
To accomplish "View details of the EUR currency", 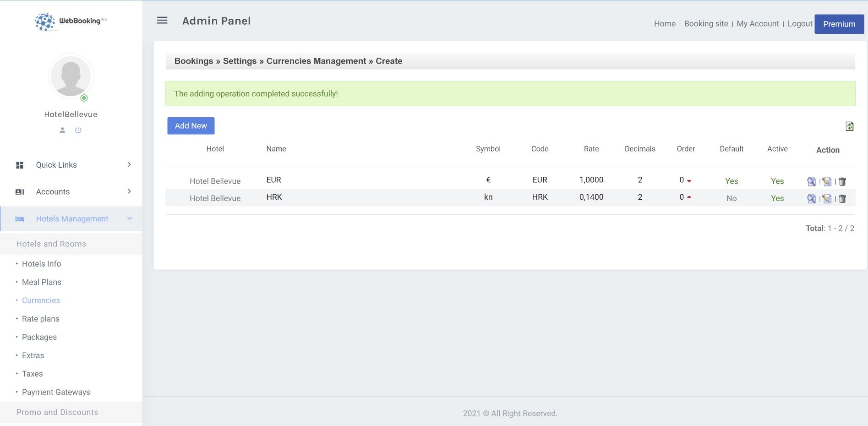I will point(811,181).
